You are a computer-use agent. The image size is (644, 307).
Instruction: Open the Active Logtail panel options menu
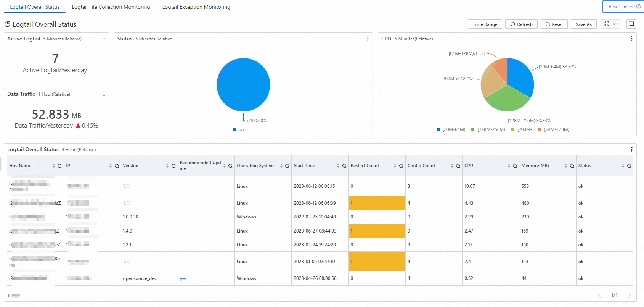104,39
